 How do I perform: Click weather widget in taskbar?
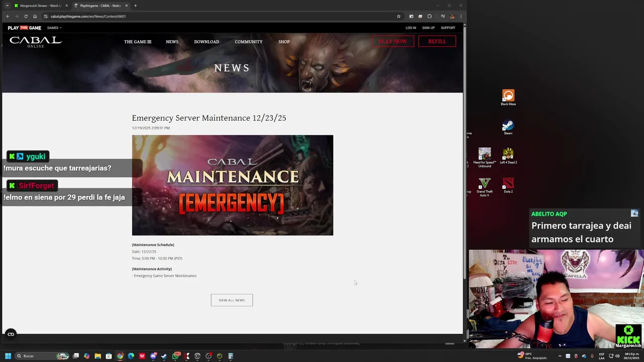(x=533, y=356)
